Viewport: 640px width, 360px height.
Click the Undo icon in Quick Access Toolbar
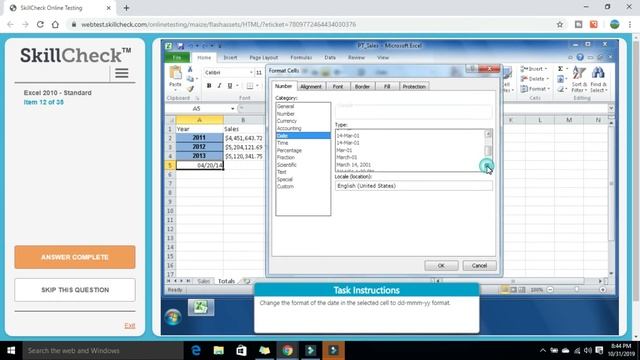click(191, 46)
